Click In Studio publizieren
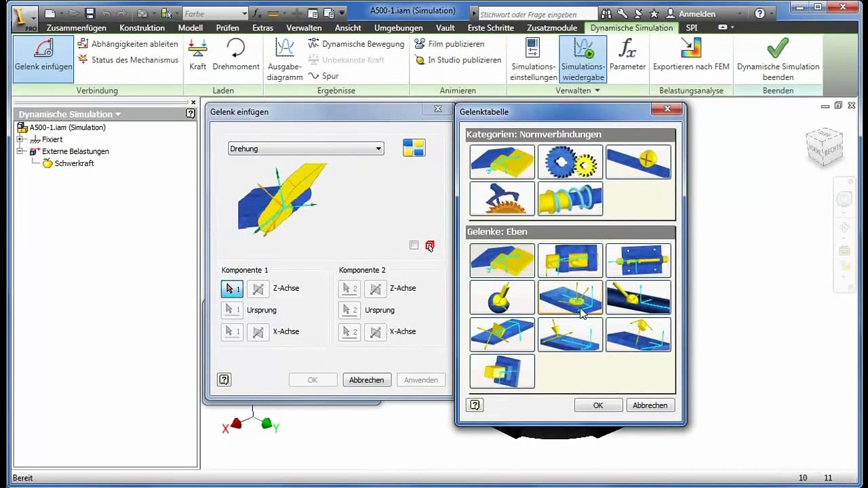Image resolution: width=868 pixels, height=488 pixels. (458, 60)
